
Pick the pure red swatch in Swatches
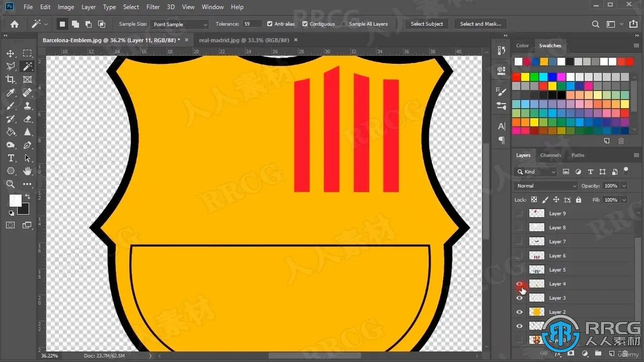tap(516, 77)
